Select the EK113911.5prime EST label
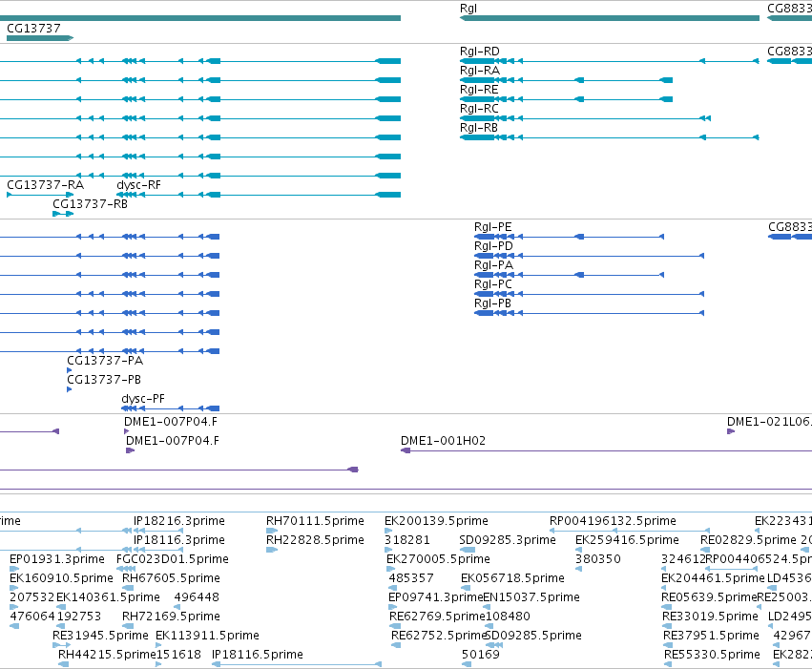Image resolution: width=812 pixels, height=669 pixels. coord(207,636)
